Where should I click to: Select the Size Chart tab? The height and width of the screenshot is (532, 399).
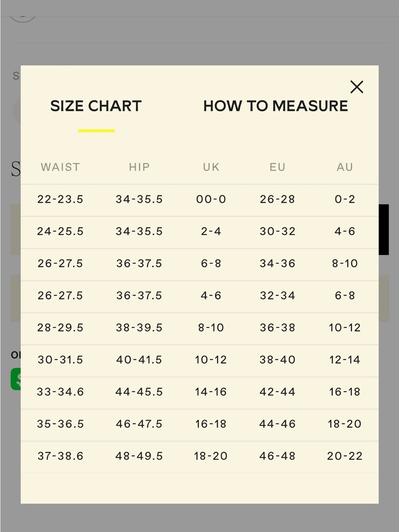[x=96, y=106]
